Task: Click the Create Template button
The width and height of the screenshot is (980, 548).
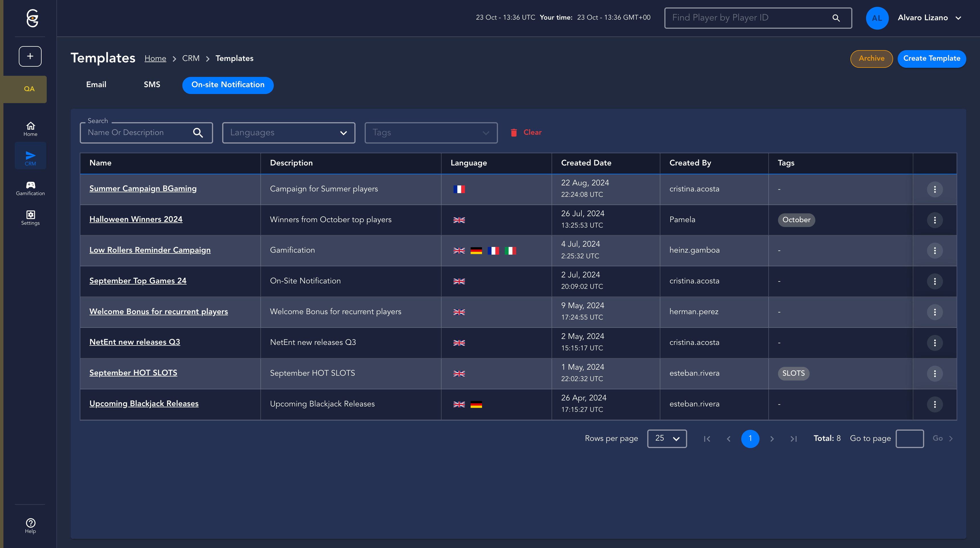Action: [931, 59]
